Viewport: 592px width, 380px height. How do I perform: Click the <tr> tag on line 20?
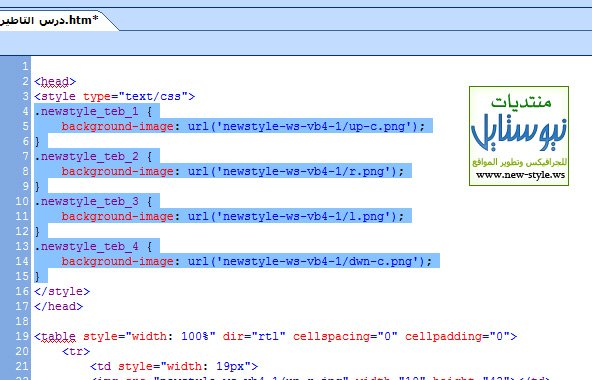(x=76, y=351)
